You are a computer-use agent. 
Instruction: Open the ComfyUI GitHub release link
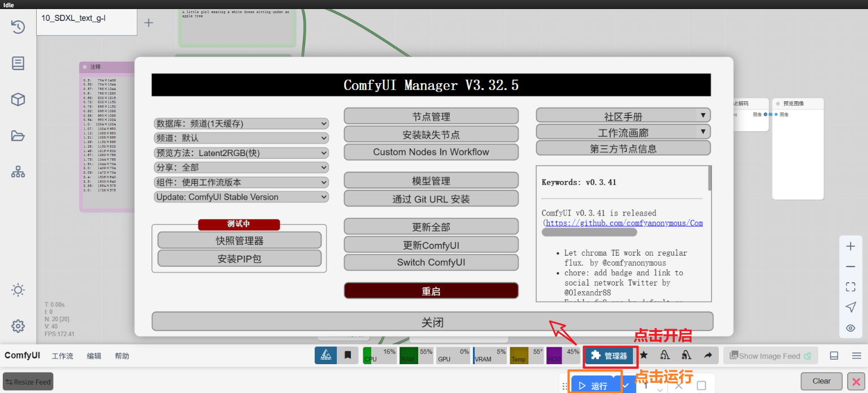point(624,223)
